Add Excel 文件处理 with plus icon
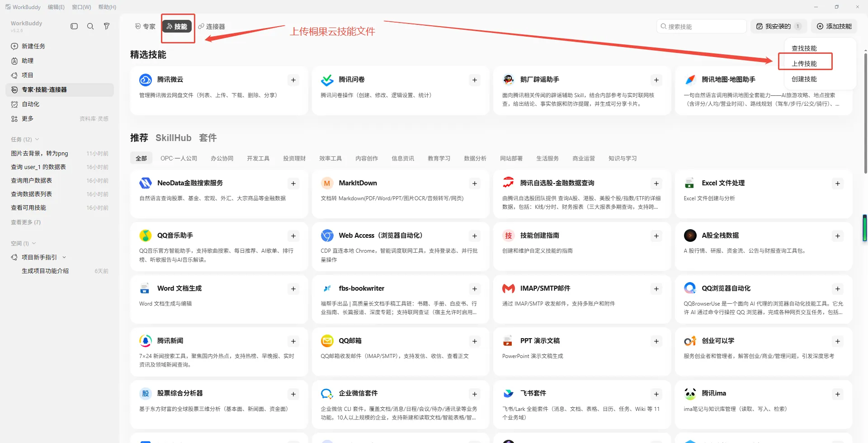 click(x=838, y=184)
